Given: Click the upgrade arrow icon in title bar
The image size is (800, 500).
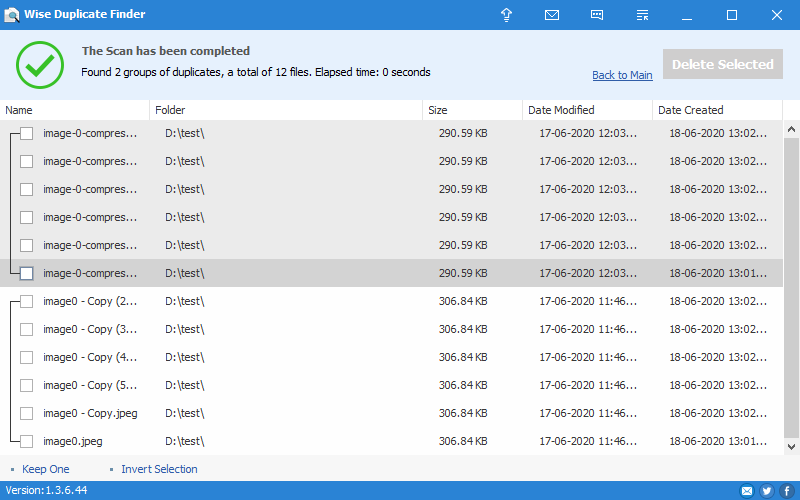Looking at the screenshot, I should 506,15.
